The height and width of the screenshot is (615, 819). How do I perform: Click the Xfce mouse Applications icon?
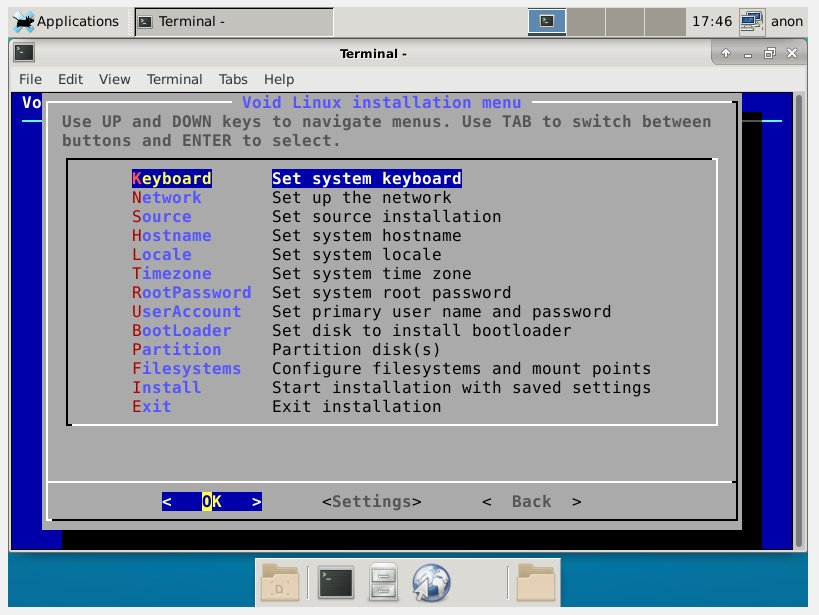pos(24,21)
